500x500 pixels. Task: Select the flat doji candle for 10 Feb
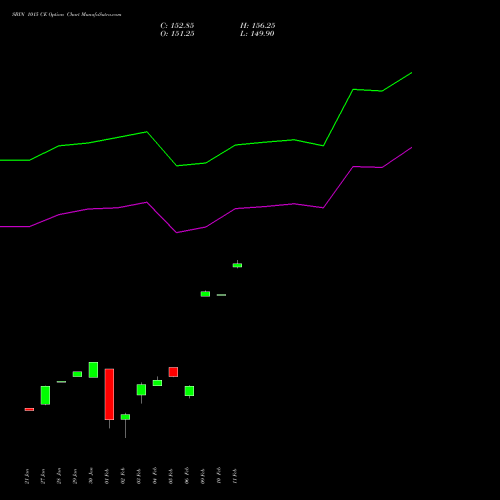point(221,295)
